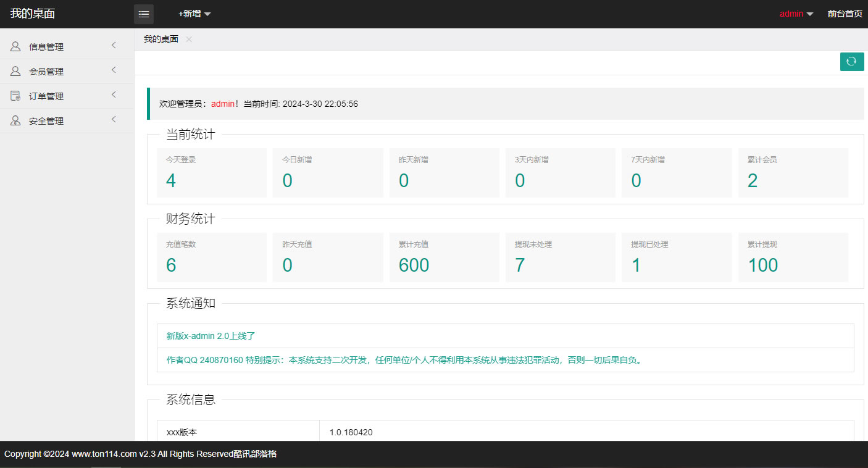Click the 昨天充值 statistic card
Screen dimensions: 868x468
[328, 257]
